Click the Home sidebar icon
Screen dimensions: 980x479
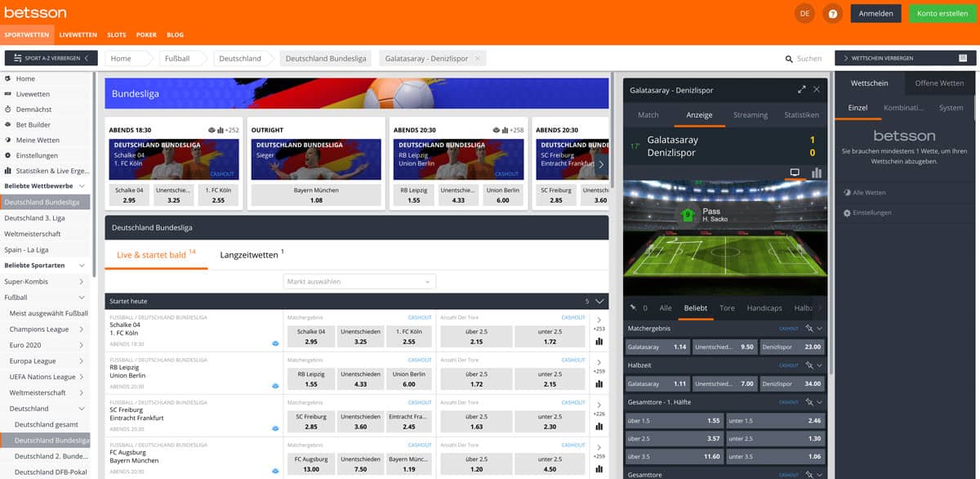coord(7,78)
